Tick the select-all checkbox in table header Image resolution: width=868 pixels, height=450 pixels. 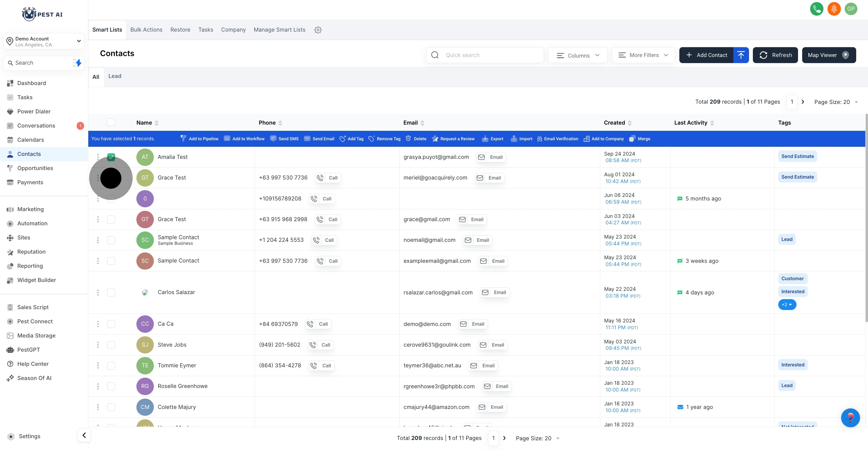coord(111,122)
